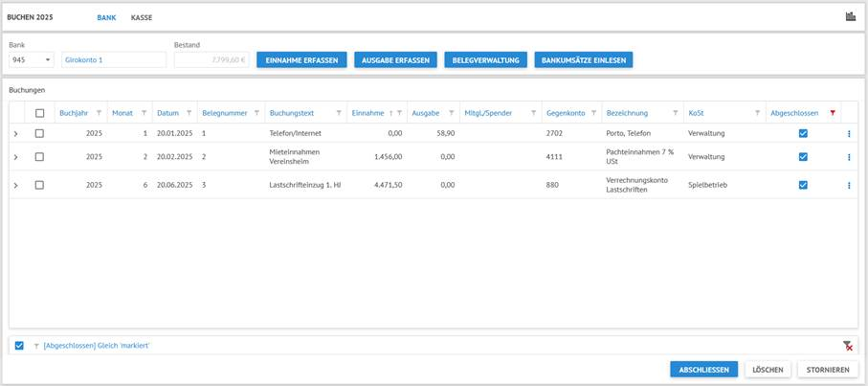Open three-dot menu for Lastschrifteinzug row

[x=849, y=185]
